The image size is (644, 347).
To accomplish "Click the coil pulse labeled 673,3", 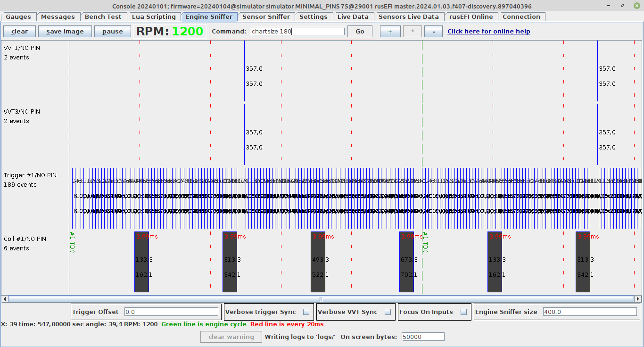I will click(x=406, y=262).
